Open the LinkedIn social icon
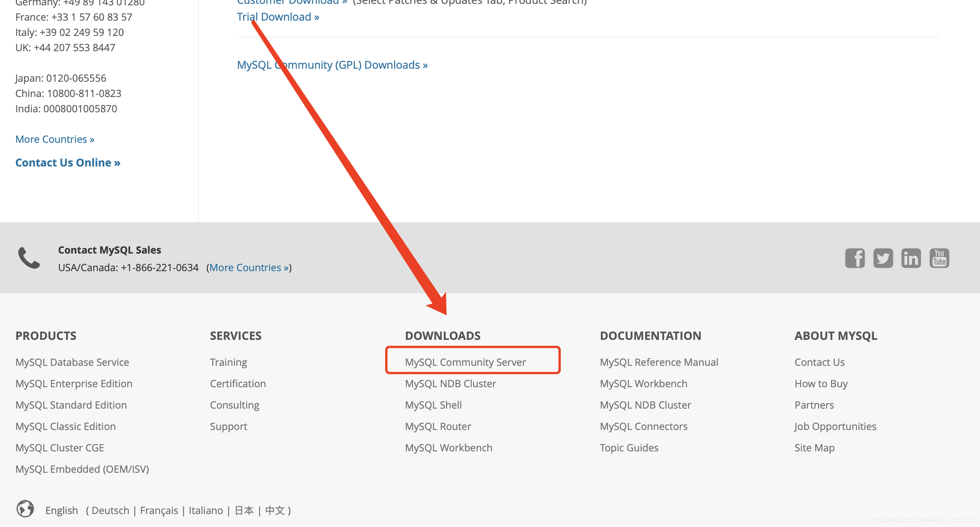This screenshot has width=980, height=527. 911,258
